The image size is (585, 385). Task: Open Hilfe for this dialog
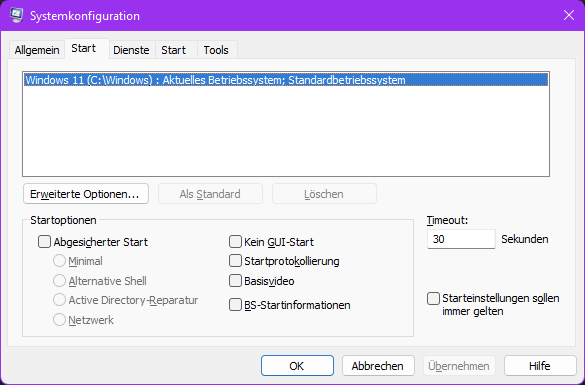click(540, 366)
